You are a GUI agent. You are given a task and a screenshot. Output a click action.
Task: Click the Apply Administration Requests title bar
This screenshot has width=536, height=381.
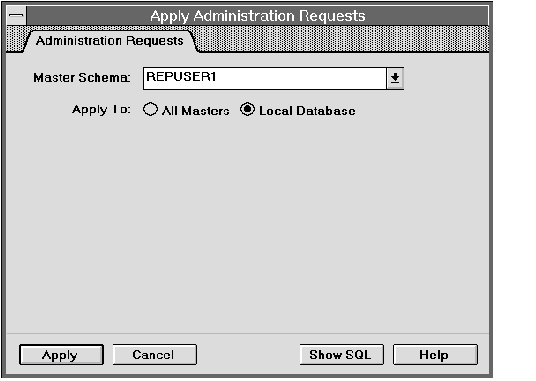(x=257, y=16)
